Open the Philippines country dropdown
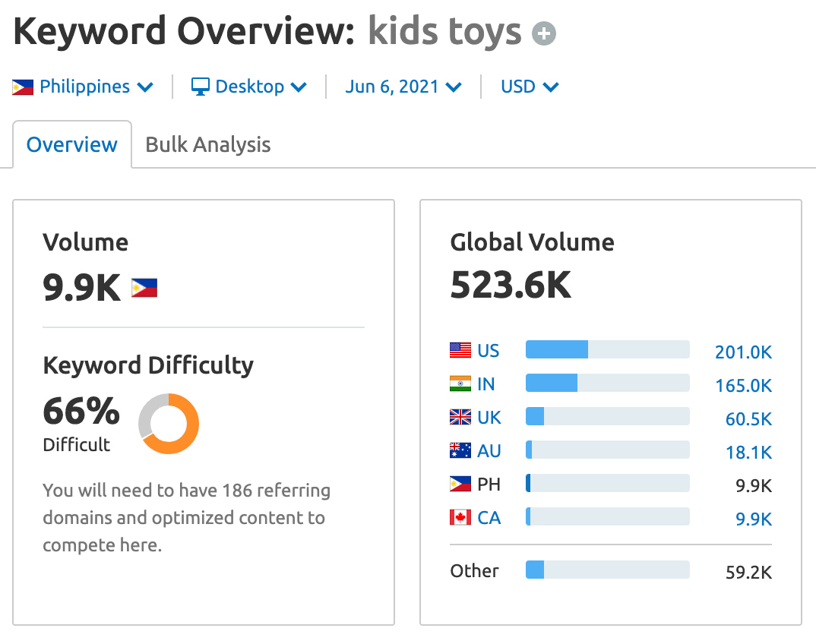 click(84, 87)
